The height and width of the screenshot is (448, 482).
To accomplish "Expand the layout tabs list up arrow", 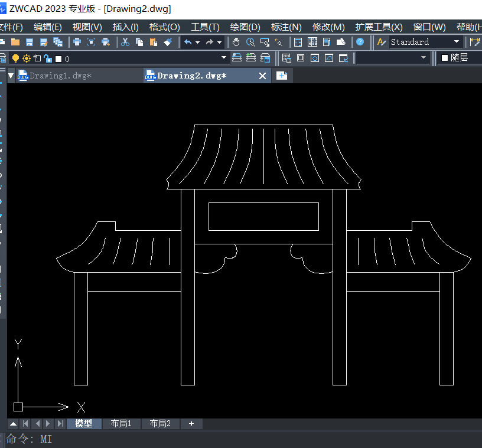I will coord(13,424).
